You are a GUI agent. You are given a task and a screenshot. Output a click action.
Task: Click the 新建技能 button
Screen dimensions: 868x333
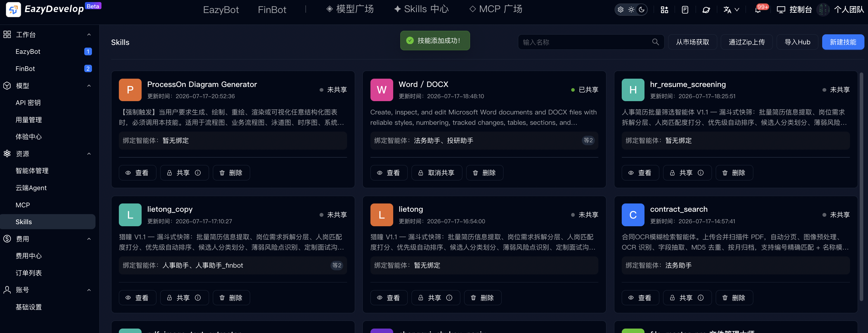(x=843, y=42)
